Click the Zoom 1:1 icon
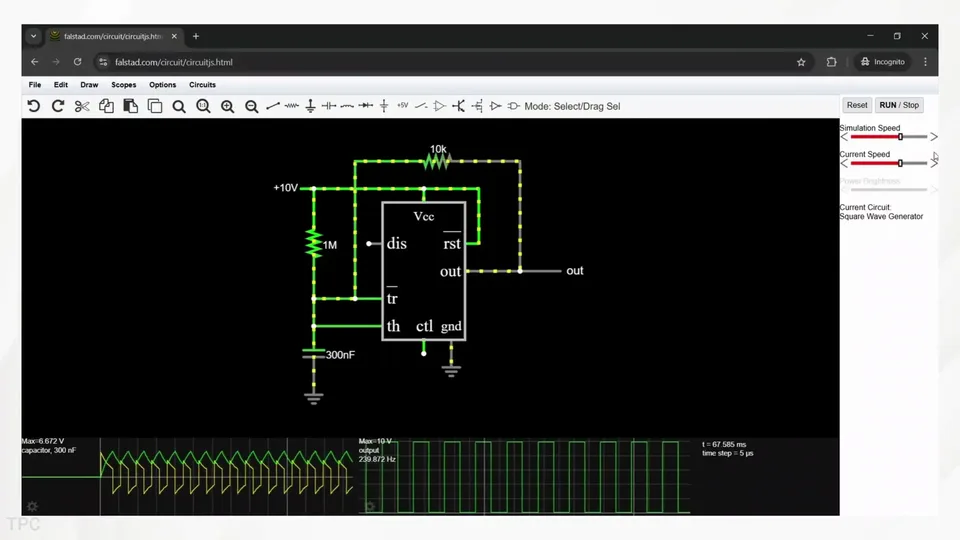The height and width of the screenshot is (540, 960). click(x=203, y=107)
